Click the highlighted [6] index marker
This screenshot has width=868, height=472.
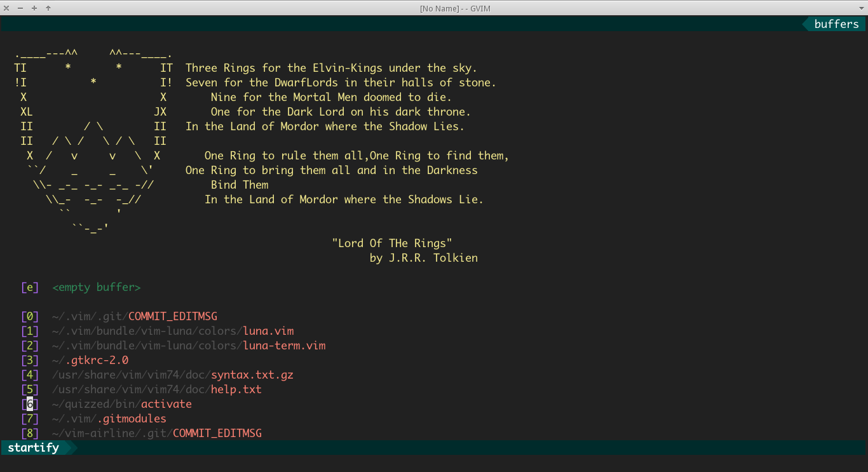30,404
